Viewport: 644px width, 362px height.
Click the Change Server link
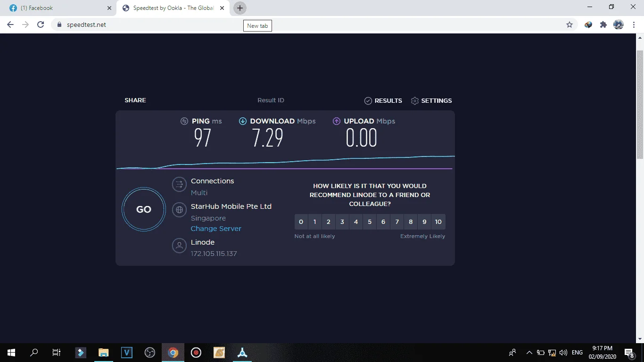pyautogui.click(x=216, y=229)
